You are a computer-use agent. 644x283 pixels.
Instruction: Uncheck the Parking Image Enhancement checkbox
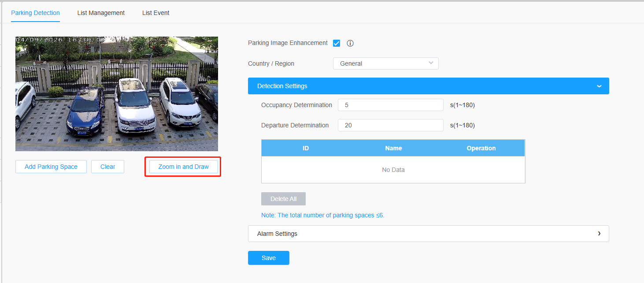coord(337,43)
